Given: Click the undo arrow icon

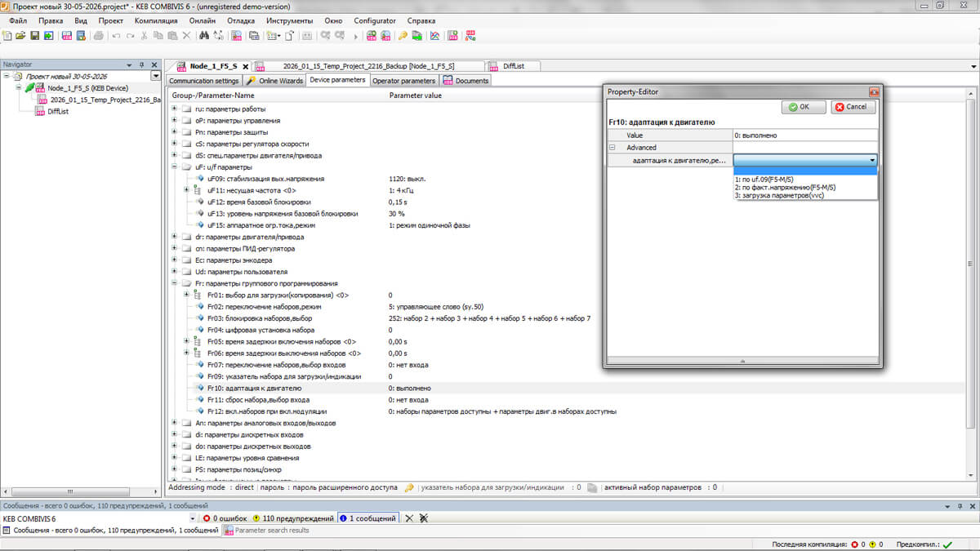Looking at the screenshot, I should [117, 36].
